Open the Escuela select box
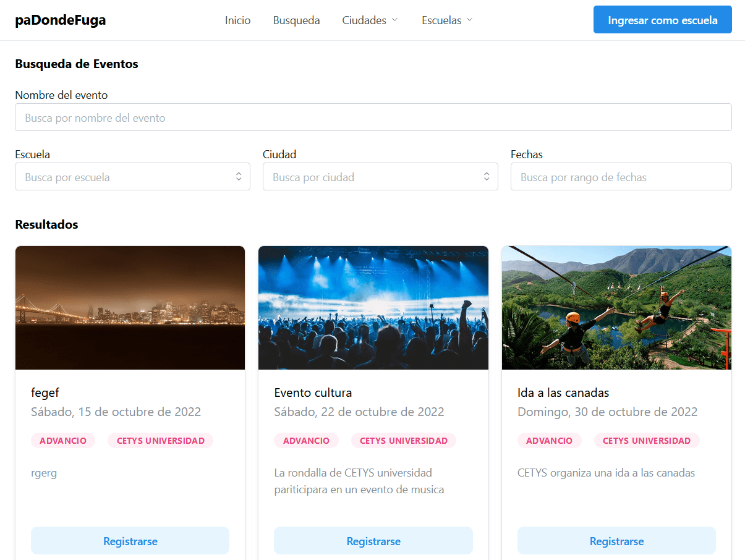Viewport: 745px width, 560px height. click(132, 177)
